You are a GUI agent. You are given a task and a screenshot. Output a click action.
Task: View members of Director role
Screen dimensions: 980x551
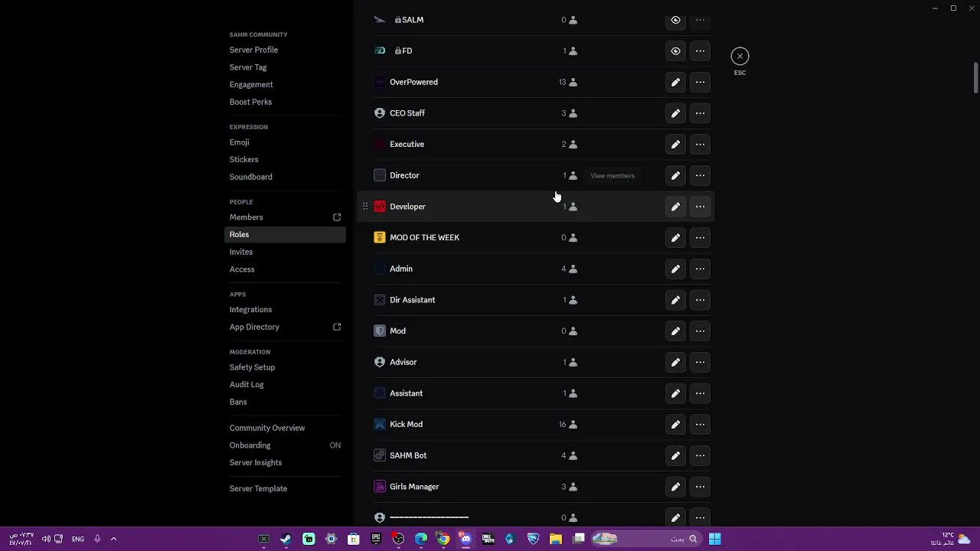click(x=570, y=175)
